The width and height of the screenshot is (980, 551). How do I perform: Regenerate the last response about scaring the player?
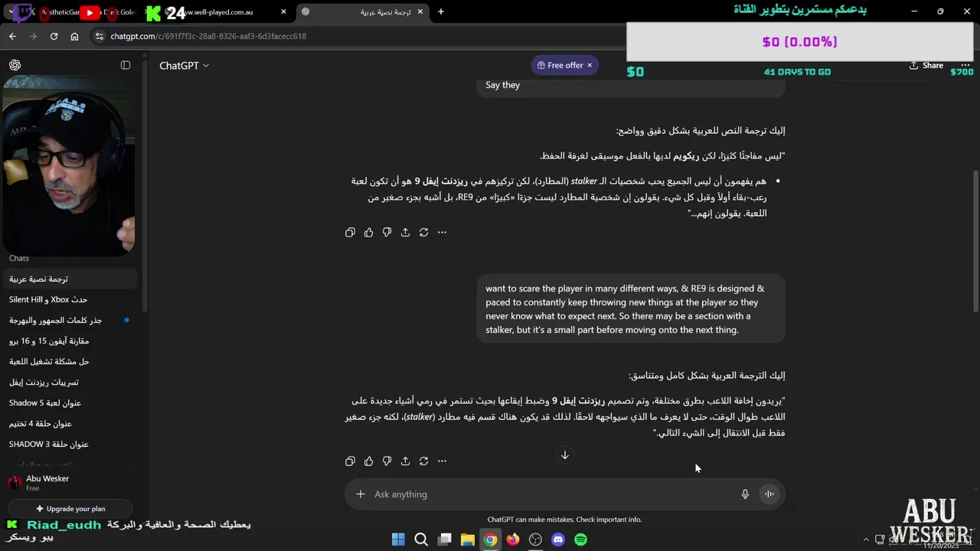[423, 461]
